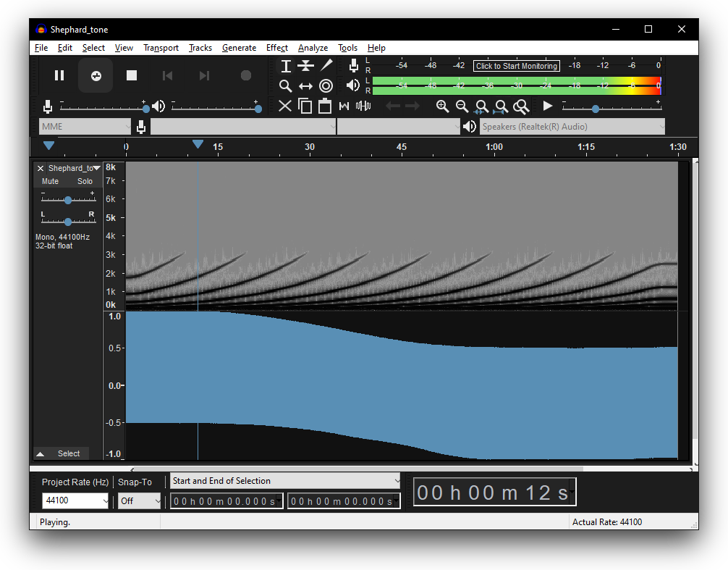Click the Zoom Out icon
The image size is (728, 570).
462,106
